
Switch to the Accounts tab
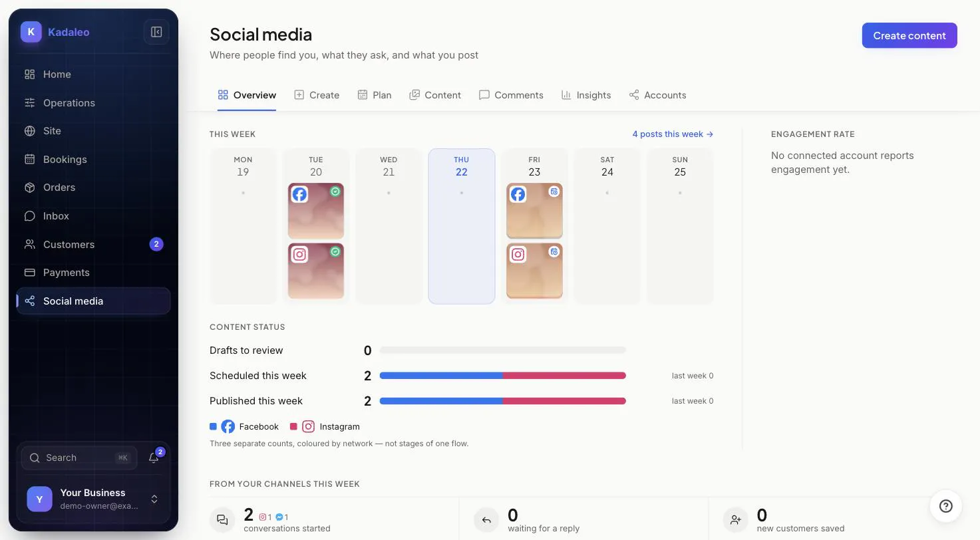tap(657, 95)
